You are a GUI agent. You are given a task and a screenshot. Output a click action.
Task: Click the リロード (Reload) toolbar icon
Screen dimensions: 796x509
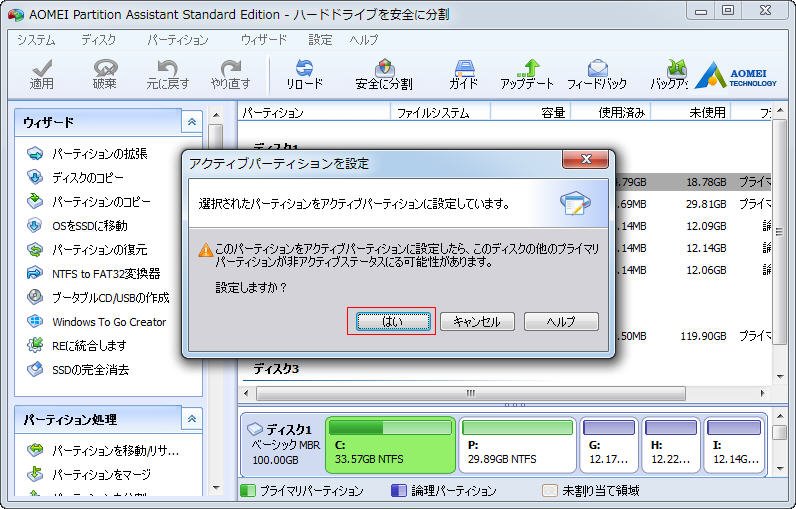305,75
